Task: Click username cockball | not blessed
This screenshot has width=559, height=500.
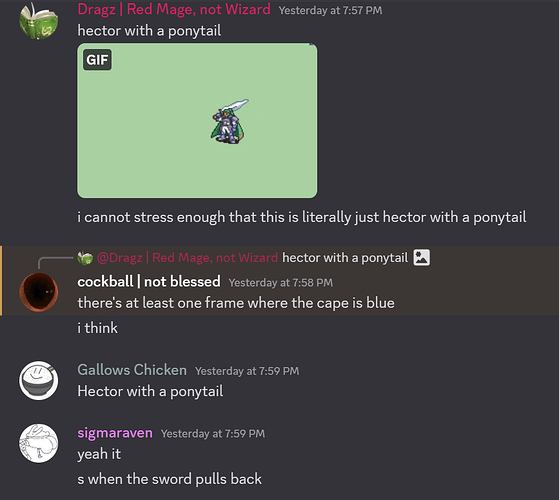Action: [149, 282]
